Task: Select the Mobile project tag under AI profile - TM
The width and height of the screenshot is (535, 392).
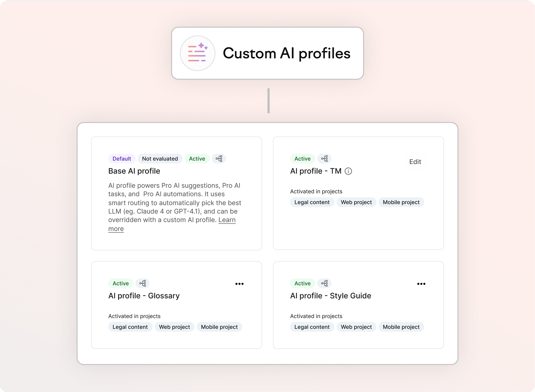Action: pos(401,202)
